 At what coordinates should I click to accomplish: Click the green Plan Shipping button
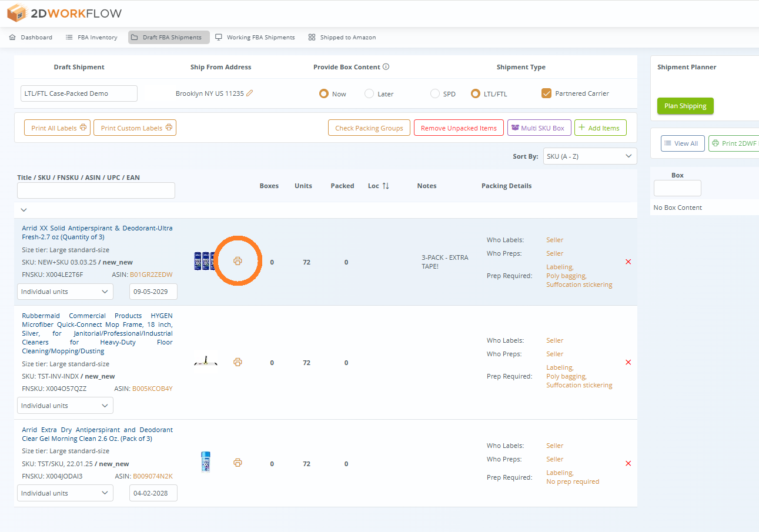685,106
